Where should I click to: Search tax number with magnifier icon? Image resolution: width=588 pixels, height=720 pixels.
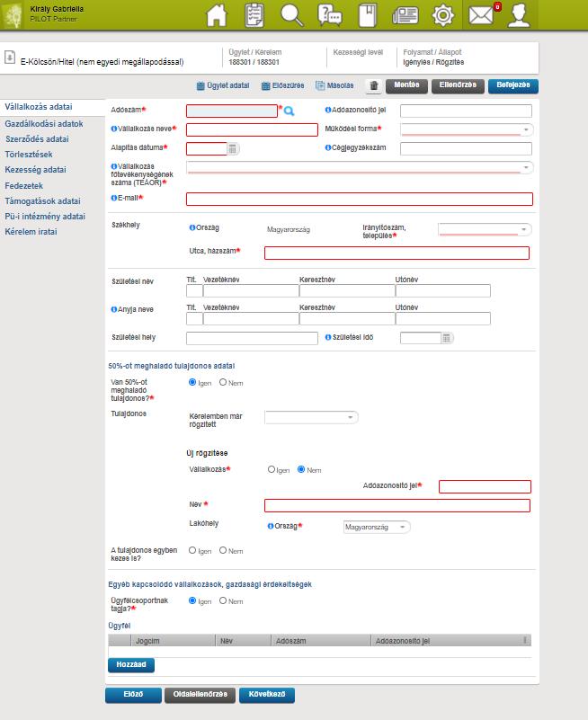289,111
